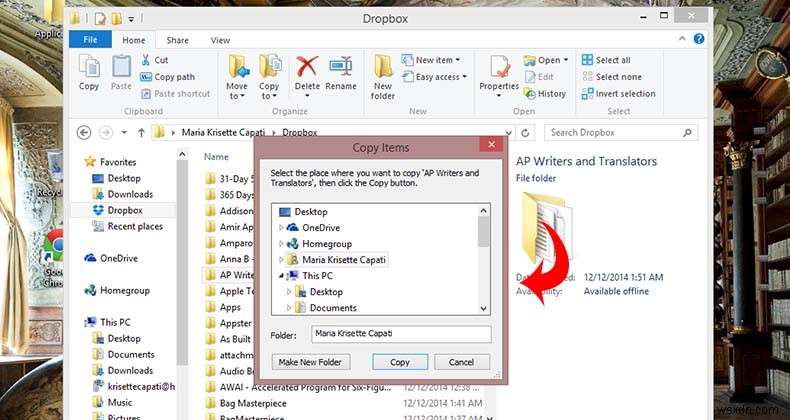790x420 pixels.
Task: Select Downloads under Favorites
Action: click(123, 194)
